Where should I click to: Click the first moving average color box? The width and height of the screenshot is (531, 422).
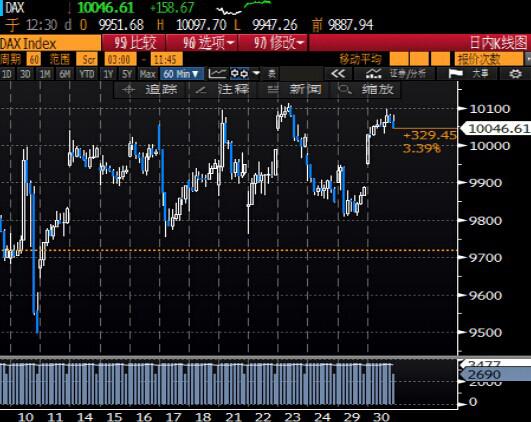click(399, 59)
